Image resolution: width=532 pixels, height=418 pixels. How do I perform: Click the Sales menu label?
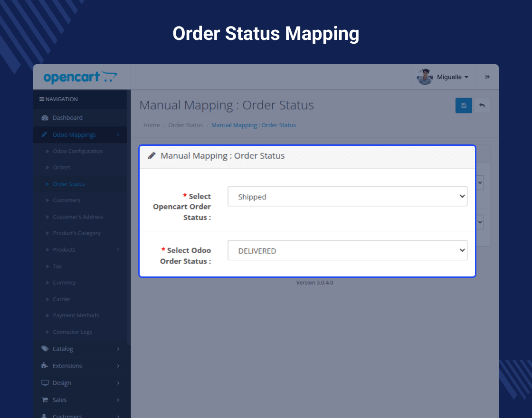point(59,399)
